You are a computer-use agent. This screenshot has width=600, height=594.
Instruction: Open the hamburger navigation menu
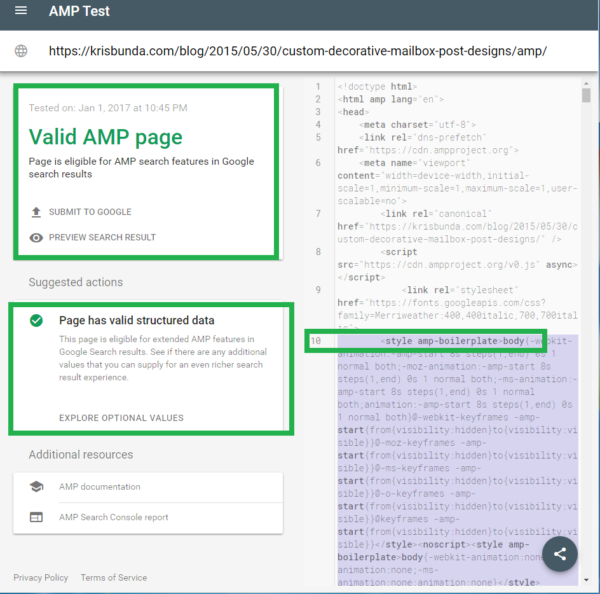tap(21, 11)
